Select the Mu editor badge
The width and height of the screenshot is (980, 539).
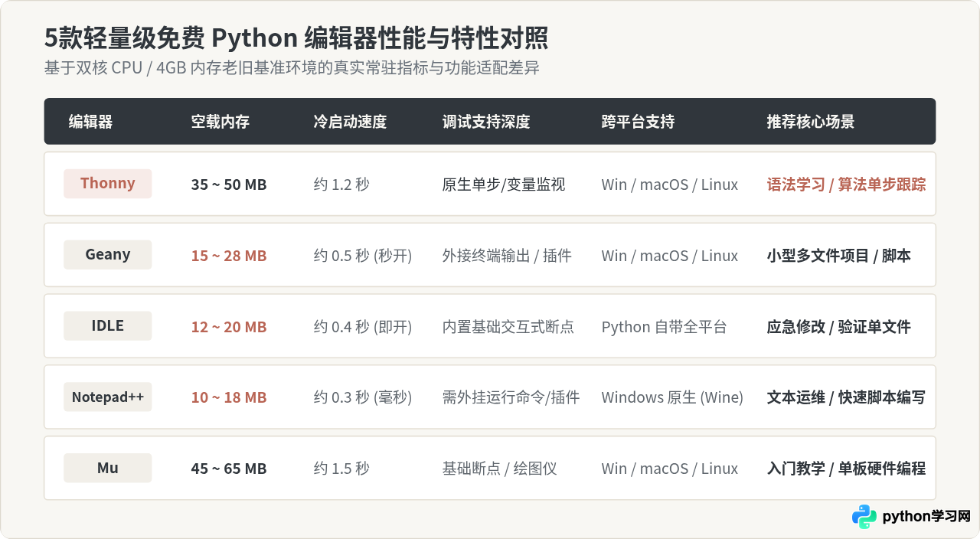coord(108,469)
